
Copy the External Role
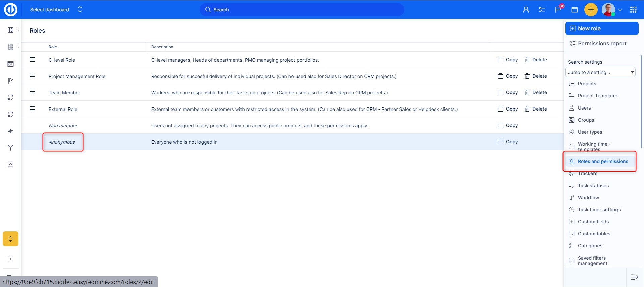pos(508,109)
